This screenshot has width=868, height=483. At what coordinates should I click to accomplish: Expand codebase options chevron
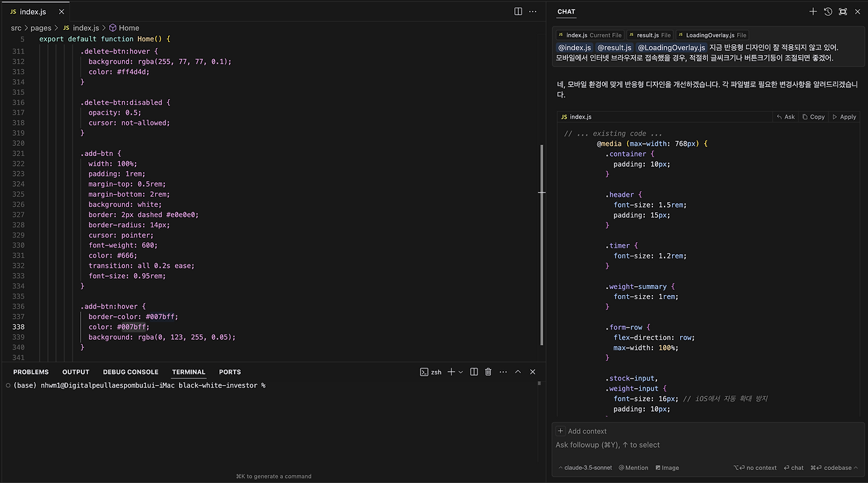click(856, 467)
